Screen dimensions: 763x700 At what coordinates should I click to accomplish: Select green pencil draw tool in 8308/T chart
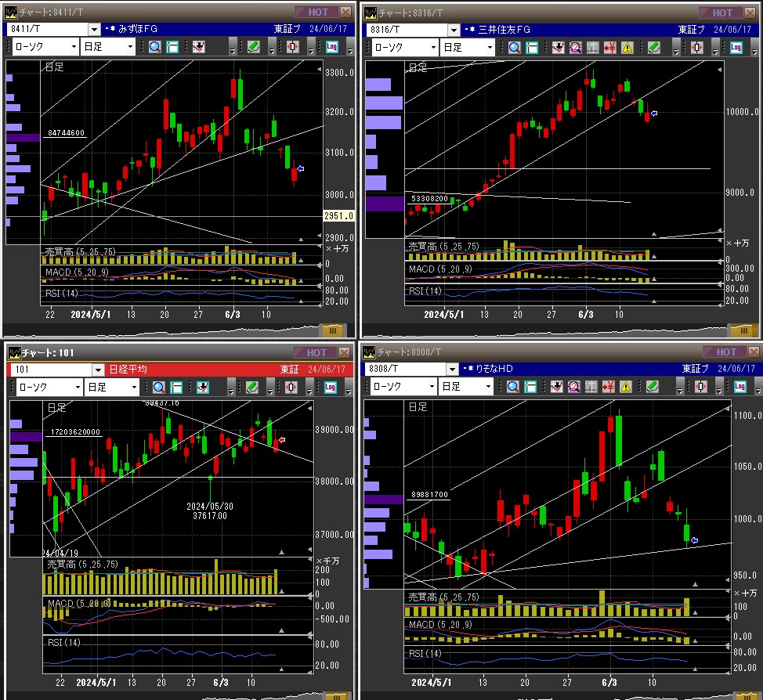coord(652,387)
